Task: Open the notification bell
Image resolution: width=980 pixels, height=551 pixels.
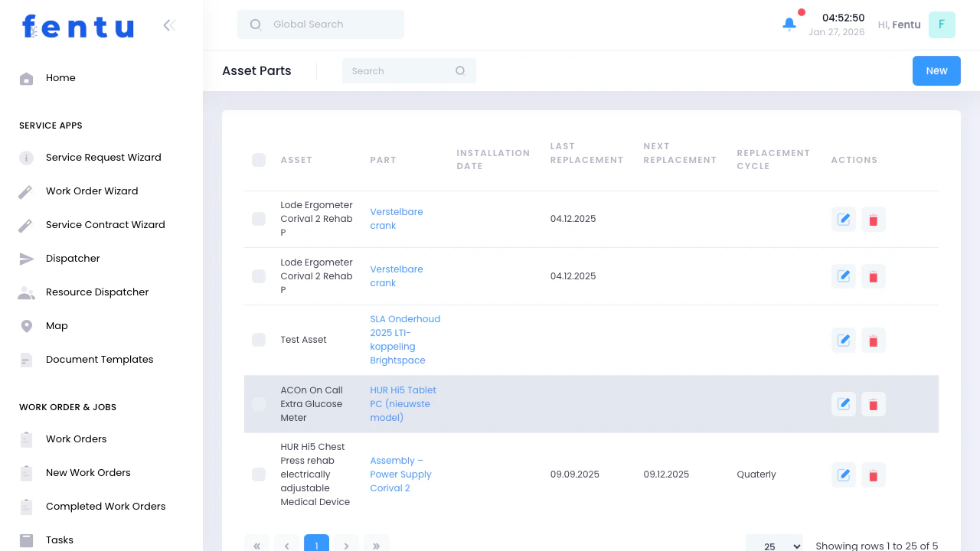Action: 789,24
